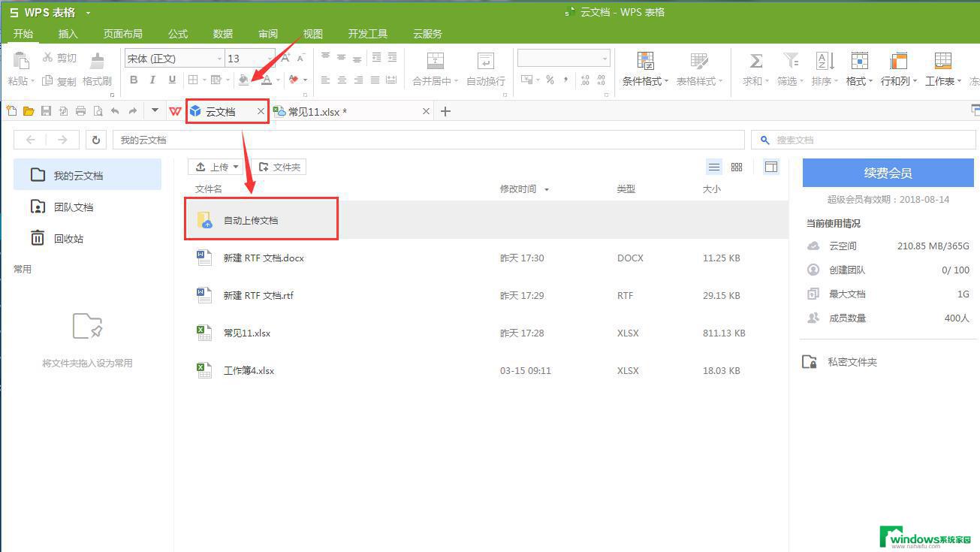Click the align right icon

pos(358,80)
